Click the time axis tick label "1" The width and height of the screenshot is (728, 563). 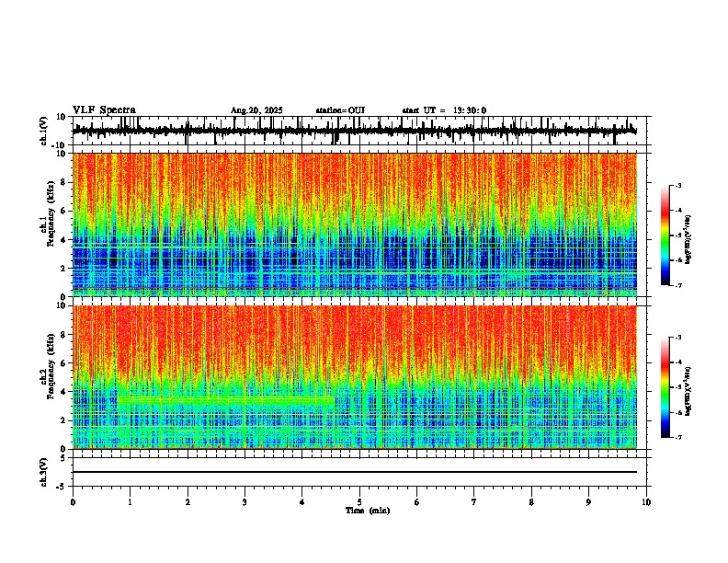(130, 502)
